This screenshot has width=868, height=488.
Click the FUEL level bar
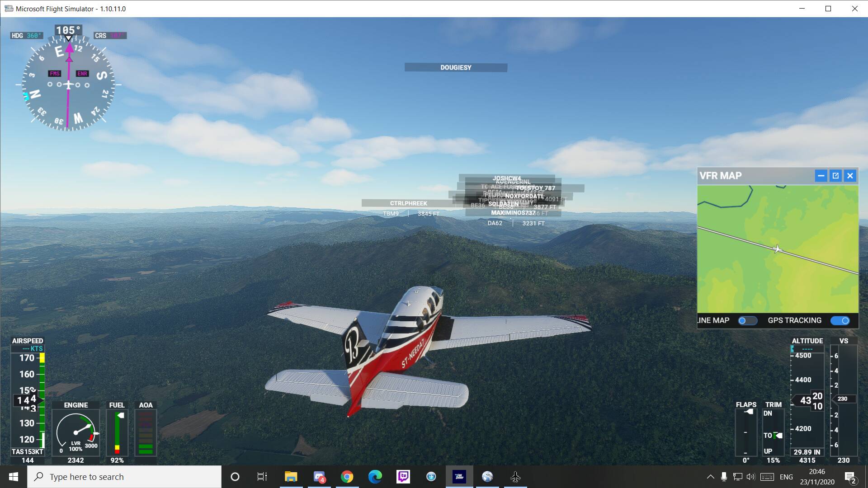pos(118,433)
